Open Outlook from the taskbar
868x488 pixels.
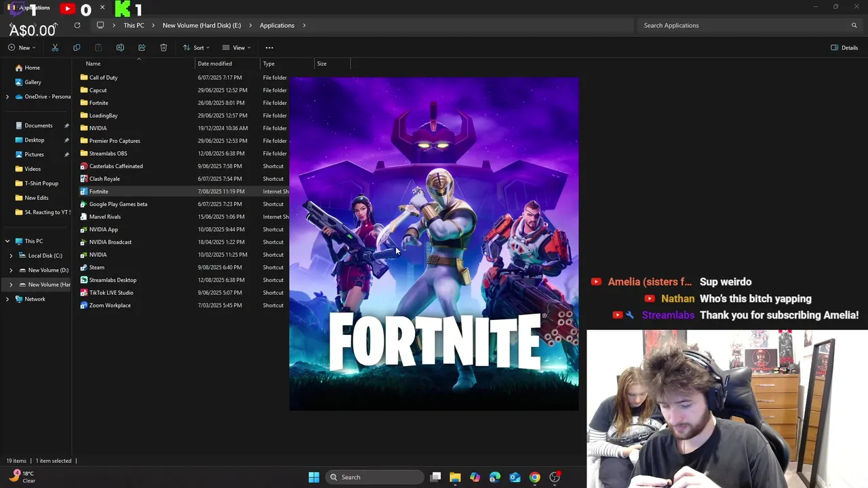pyautogui.click(x=515, y=477)
